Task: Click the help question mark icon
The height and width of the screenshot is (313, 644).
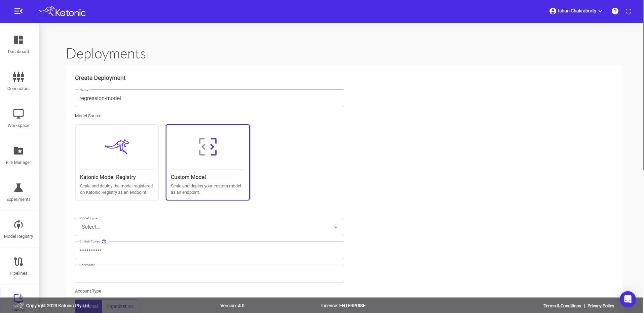Action: coord(615,11)
